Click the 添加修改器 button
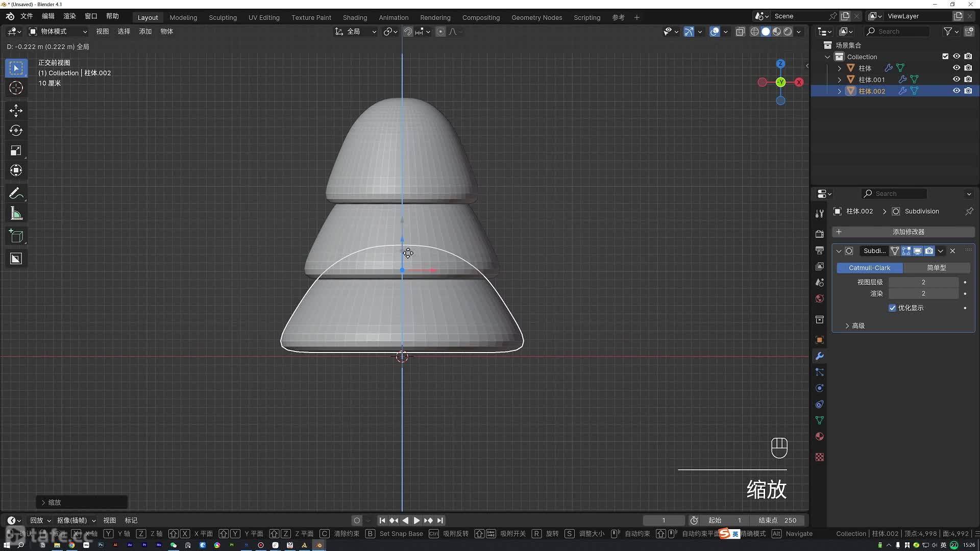Image resolution: width=980 pixels, height=551 pixels. (x=903, y=232)
